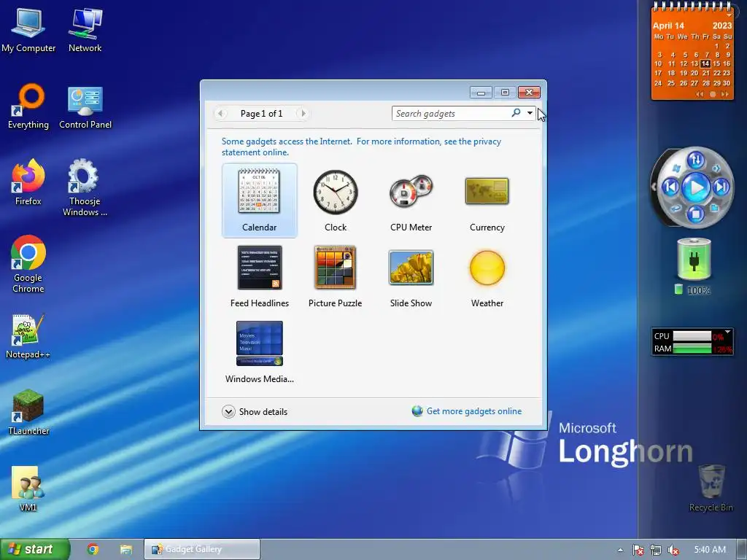The height and width of the screenshot is (560, 747).
Task: Click the Show Desktop strip at taskbar end
Action: pos(742,550)
